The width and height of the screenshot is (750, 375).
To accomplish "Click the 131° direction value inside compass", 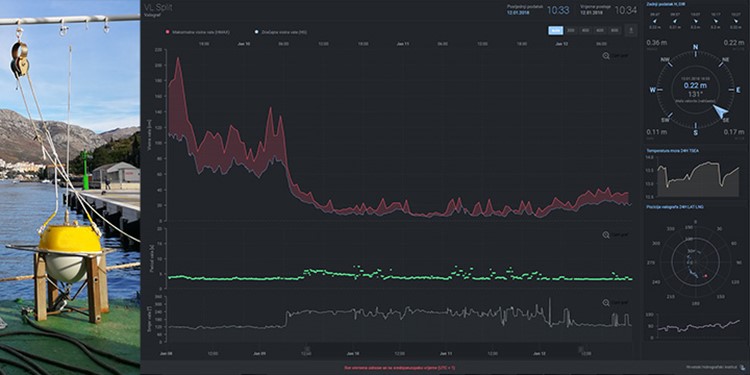I will pos(695,94).
